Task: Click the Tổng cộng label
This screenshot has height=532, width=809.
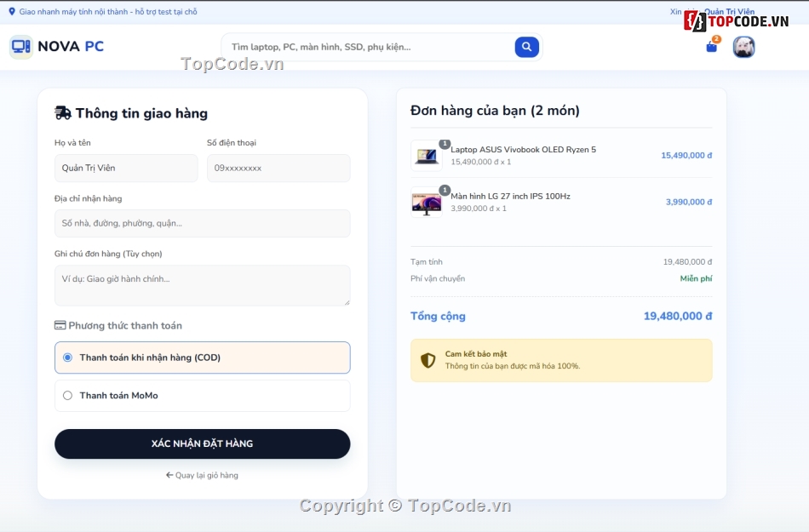Action: (438, 316)
